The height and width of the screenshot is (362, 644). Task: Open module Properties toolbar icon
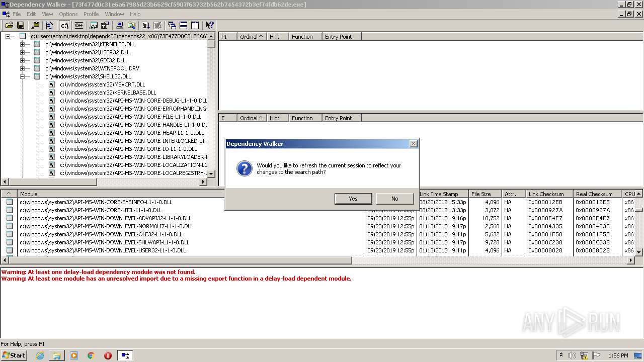(x=105, y=25)
